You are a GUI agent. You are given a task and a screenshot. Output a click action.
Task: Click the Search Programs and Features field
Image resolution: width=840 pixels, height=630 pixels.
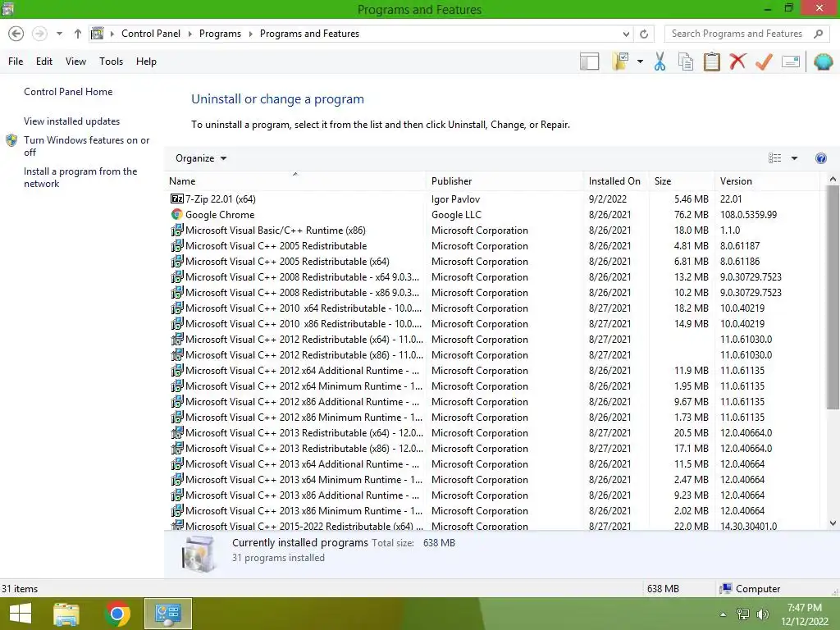tap(737, 34)
